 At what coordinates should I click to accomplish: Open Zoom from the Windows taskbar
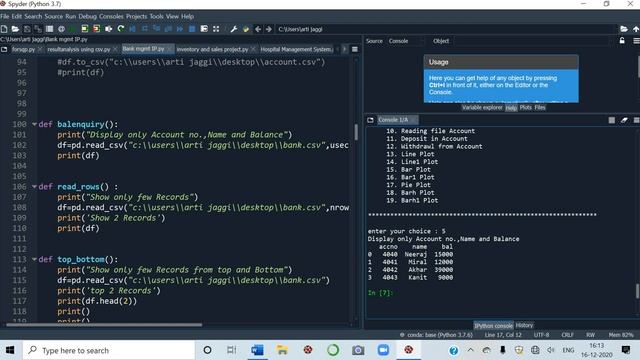pos(383,350)
